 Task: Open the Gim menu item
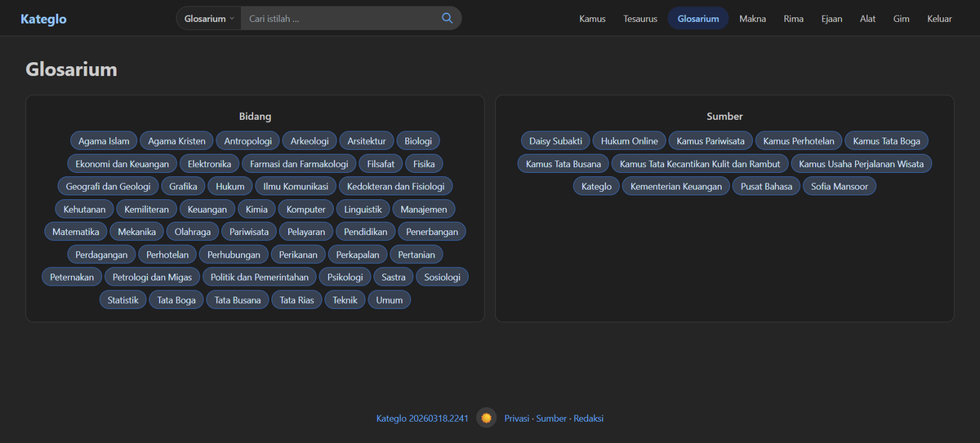pos(901,18)
